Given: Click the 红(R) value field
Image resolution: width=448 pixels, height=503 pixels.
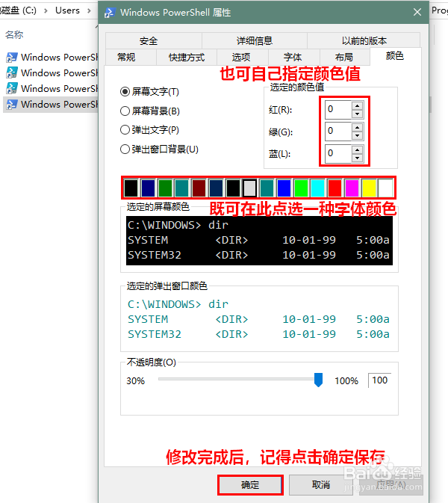Looking at the screenshot, I should [x=338, y=110].
